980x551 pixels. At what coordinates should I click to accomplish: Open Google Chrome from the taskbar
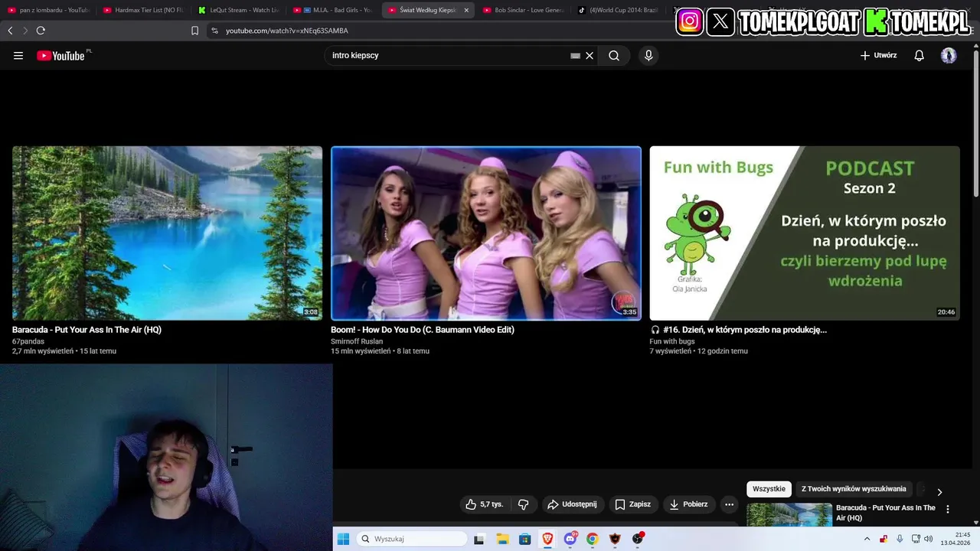pyautogui.click(x=593, y=539)
